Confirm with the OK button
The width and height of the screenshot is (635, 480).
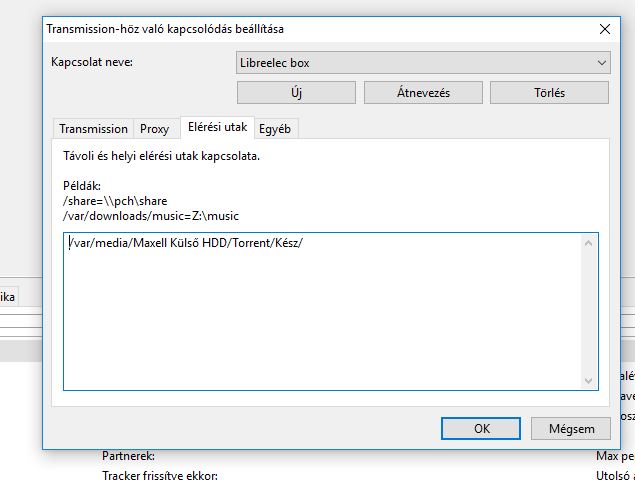coord(481,429)
